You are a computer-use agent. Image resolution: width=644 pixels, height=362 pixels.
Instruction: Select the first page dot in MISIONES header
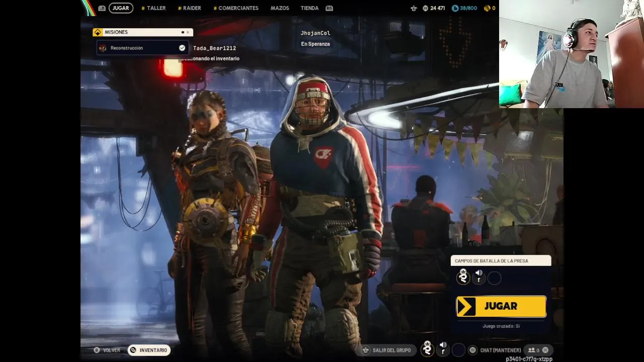coord(183,32)
